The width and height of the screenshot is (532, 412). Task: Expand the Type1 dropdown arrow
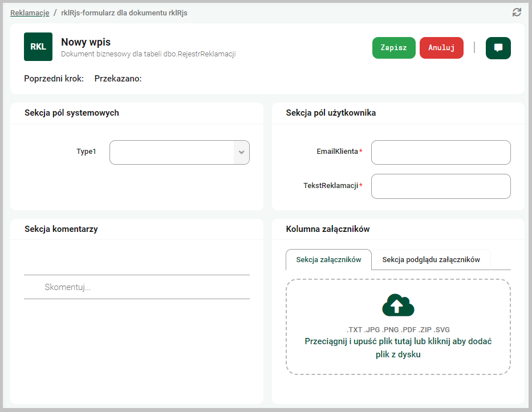click(x=241, y=153)
